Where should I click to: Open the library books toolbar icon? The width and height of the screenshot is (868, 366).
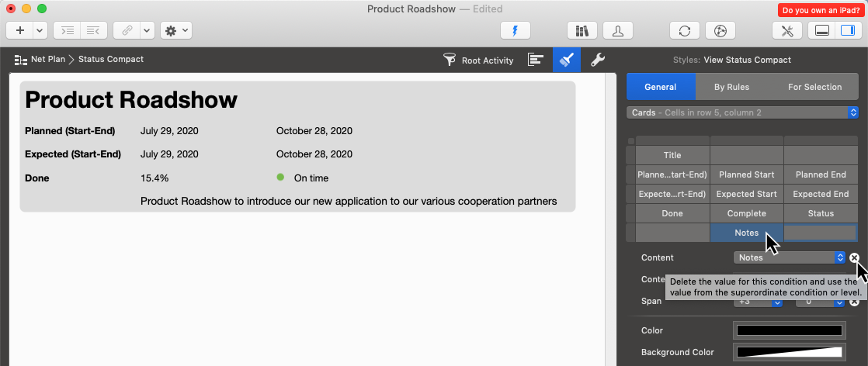[x=582, y=30]
